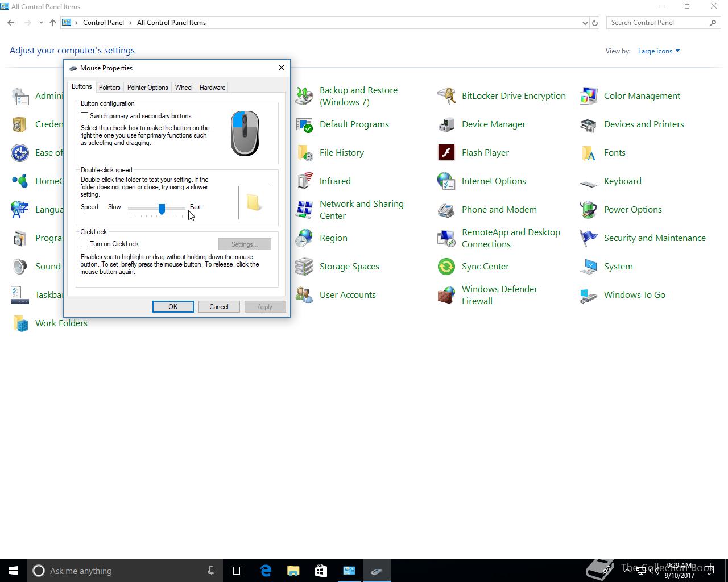This screenshot has width=728, height=582.
Task: Open the Power Options icon
Action: tap(589, 210)
